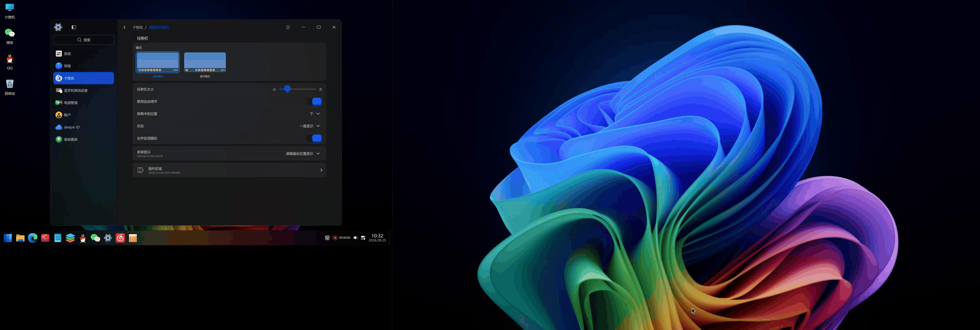The image size is (980, 330).
Task: Launch Edge browser from the taskbar
Action: point(33,238)
